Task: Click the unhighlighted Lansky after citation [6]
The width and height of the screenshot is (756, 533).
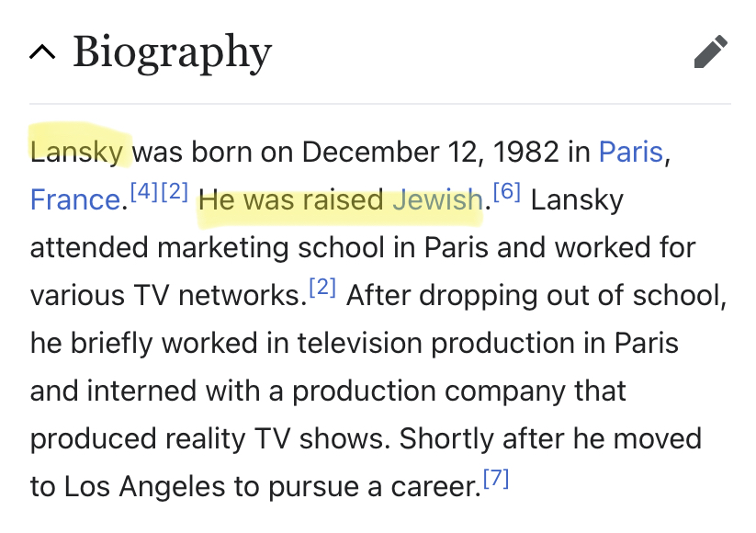Action: pos(577,199)
